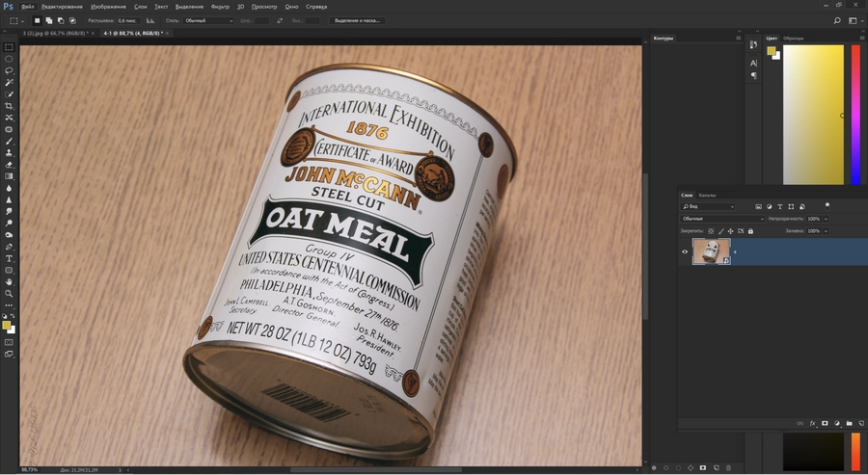Select the Clone Stamp tool
Viewport: 868px width, 475px height.
pos(9,153)
